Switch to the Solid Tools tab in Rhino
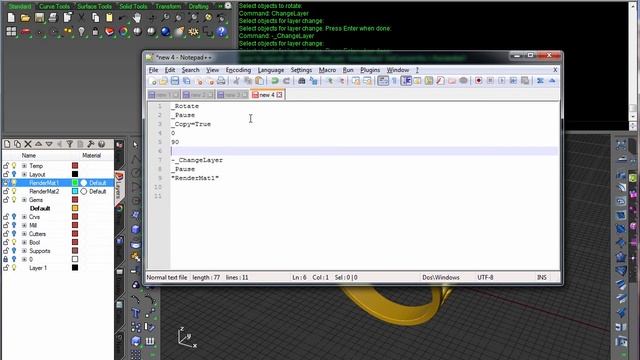This screenshot has height=360, width=640. pyautogui.click(x=133, y=6)
